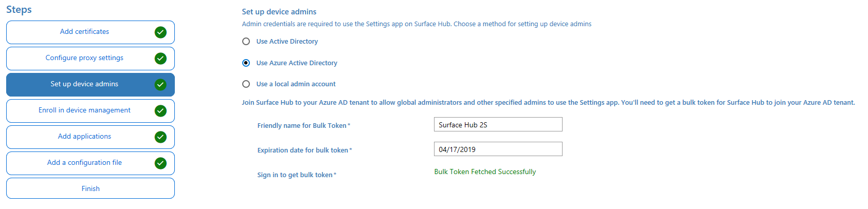Open the Set up device admins step
Viewport: 868px width, 209px height.
click(x=84, y=84)
